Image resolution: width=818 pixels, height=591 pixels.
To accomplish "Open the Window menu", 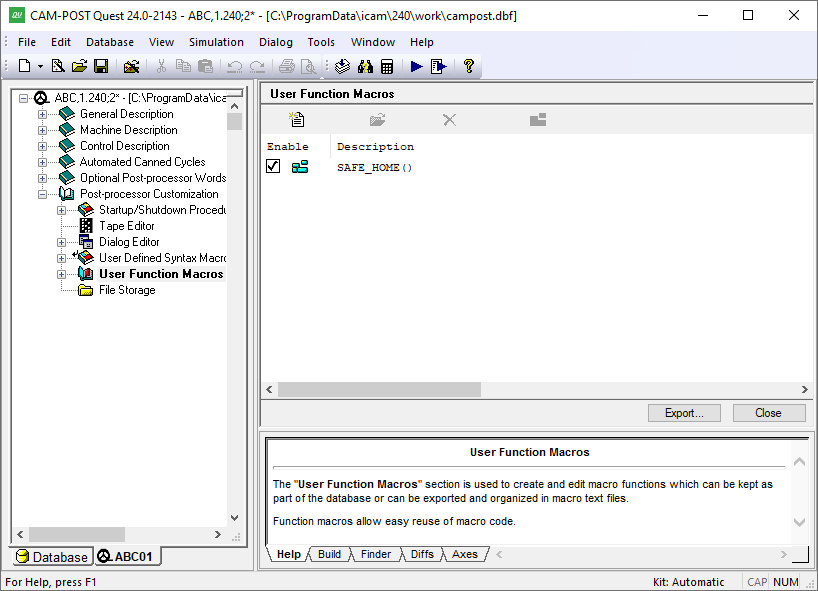I will click(x=372, y=42).
